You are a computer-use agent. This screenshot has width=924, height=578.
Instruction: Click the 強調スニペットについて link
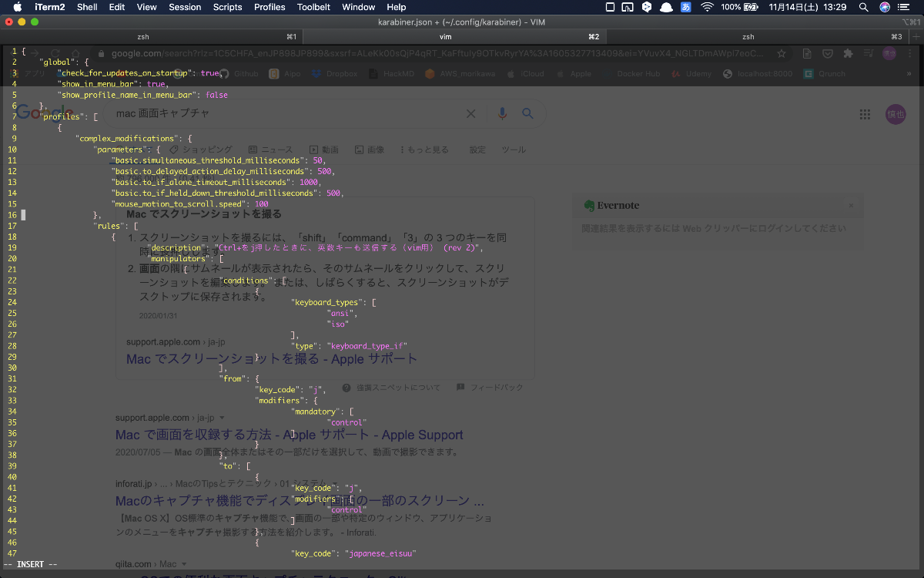pyautogui.click(x=391, y=388)
